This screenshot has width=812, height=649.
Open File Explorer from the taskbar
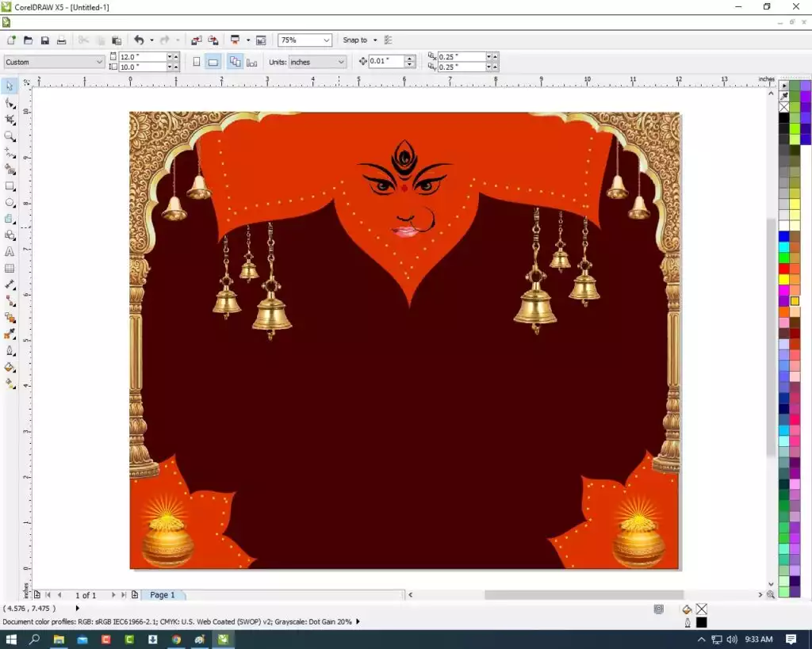59,639
